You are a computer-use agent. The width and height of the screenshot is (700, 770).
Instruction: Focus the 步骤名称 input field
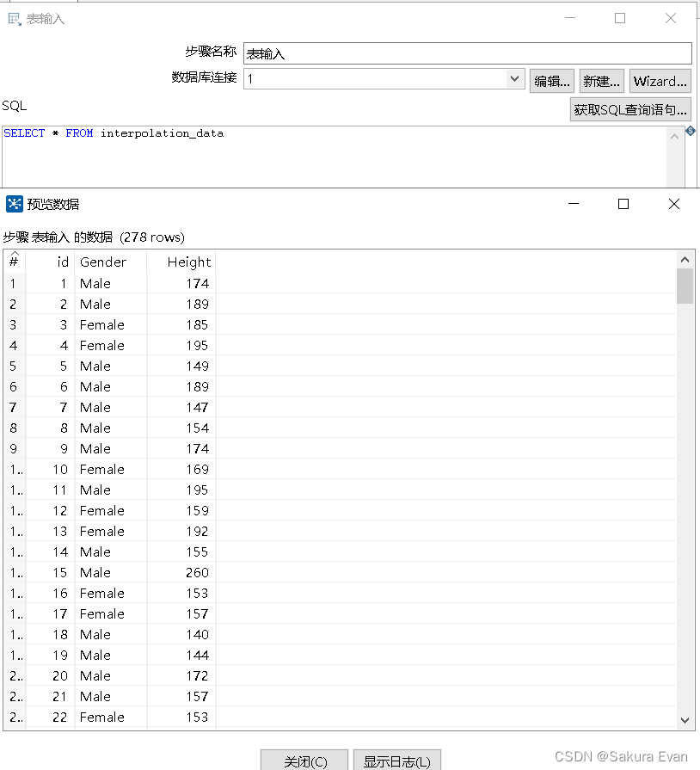467,53
